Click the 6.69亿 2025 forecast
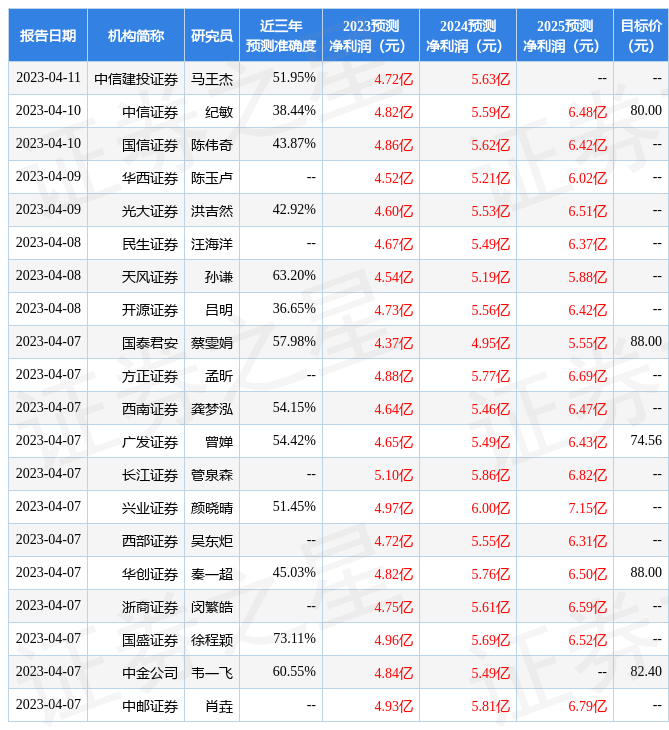The image size is (669, 730). click(587, 376)
